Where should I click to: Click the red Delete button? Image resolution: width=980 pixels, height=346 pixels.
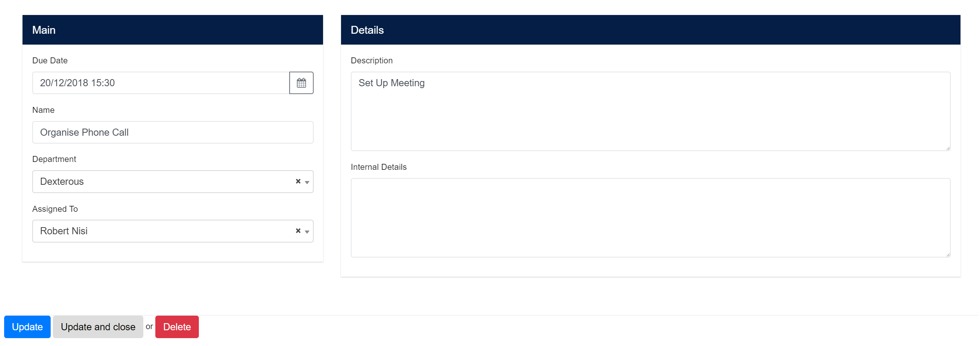tap(177, 327)
